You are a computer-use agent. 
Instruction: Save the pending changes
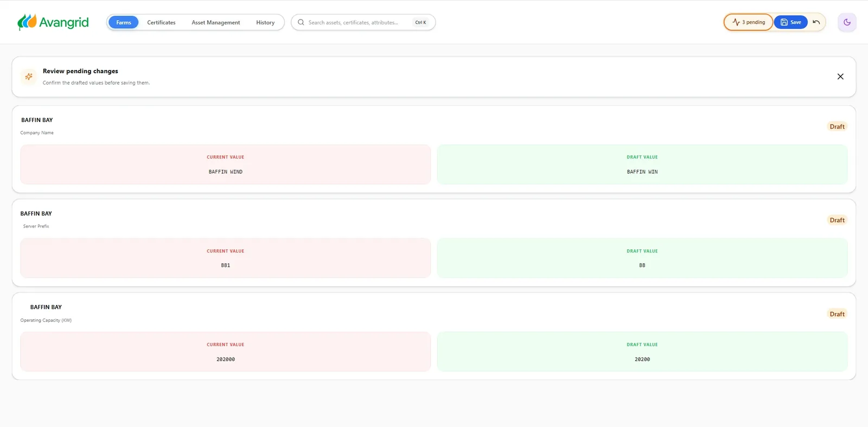(791, 22)
